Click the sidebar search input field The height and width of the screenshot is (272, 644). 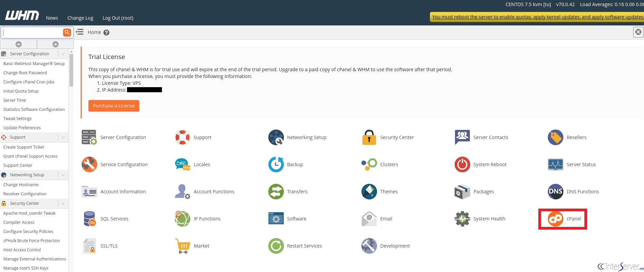point(32,33)
